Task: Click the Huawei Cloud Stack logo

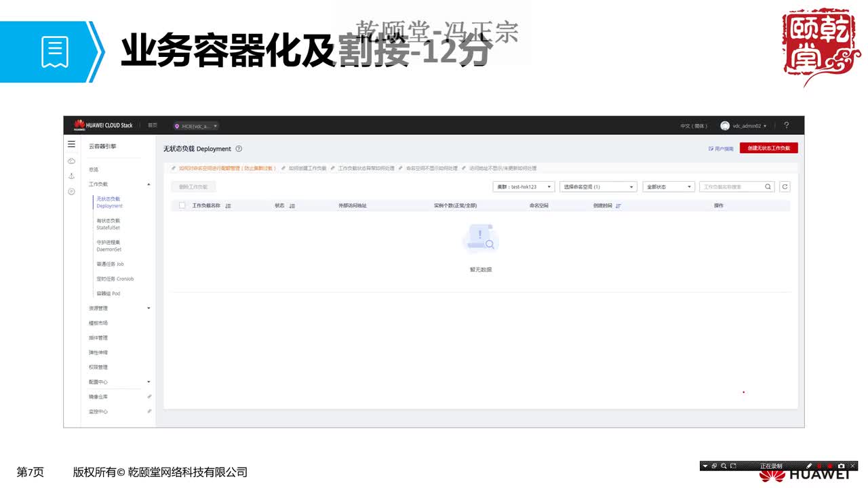Action: (103, 125)
